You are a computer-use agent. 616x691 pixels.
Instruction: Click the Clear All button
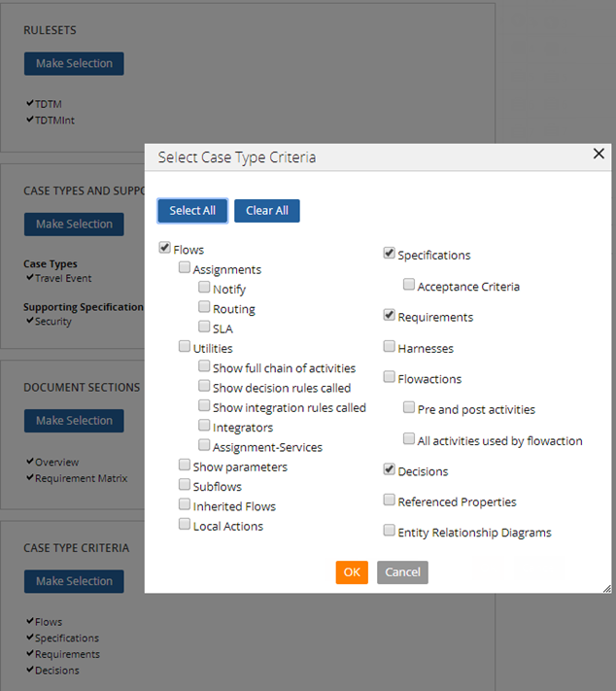[x=267, y=211]
